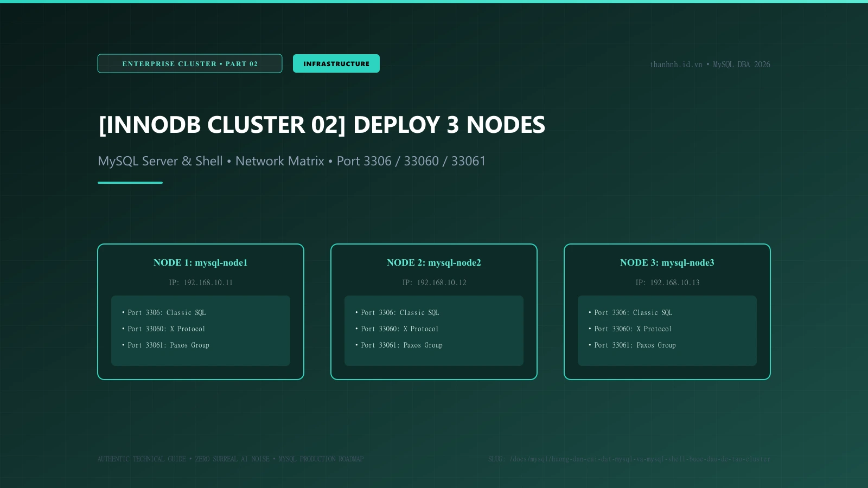
Task: Click Port 3306: Classic SQL in Node 1
Action: click(x=164, y=313)
